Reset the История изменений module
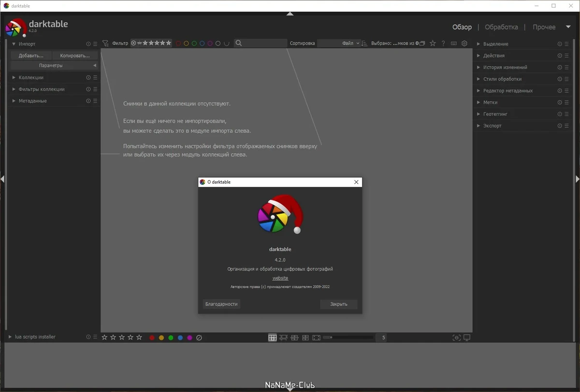The image size is (580, 392). [x=560, y=67]
